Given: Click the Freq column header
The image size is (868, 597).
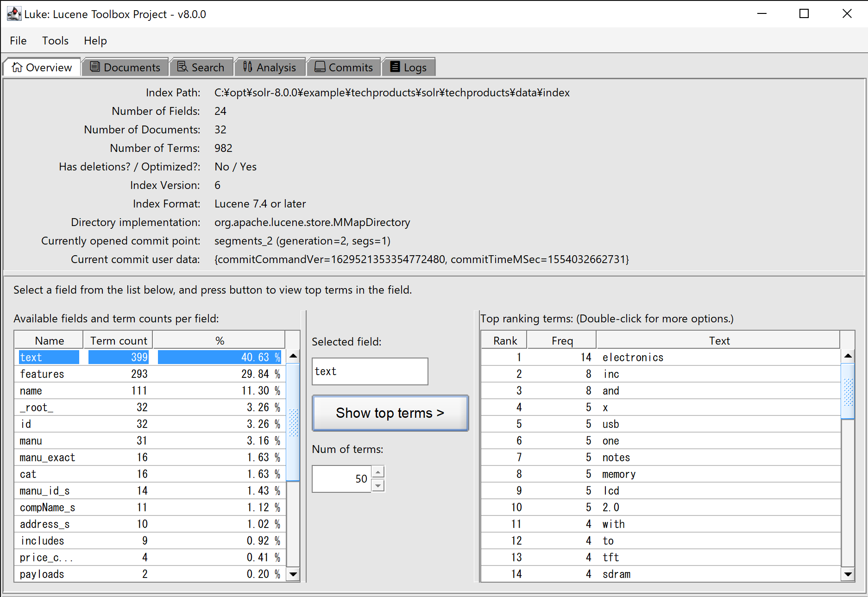Looking at the screenshot, I should pyautogui.click(x=562, y=341).
